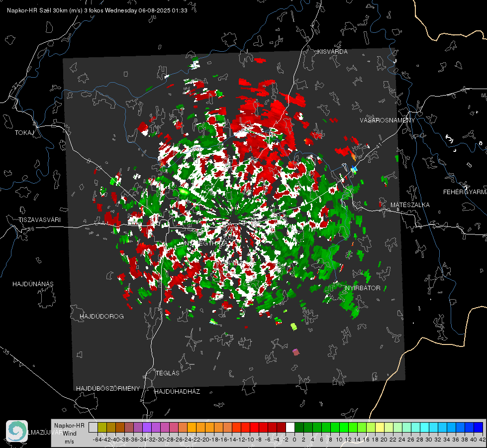Click the isolated yellow-green echo south of radar
Image resolution: width=487 pixels, height=448 pixels.
293,327
